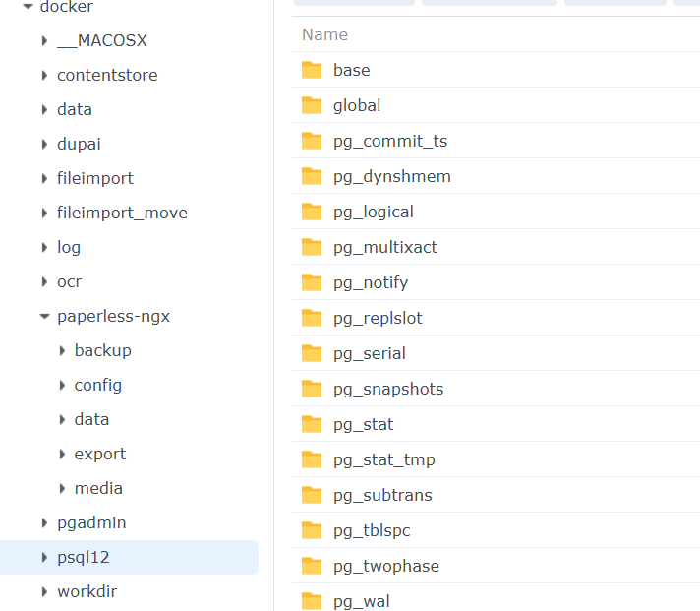Select the pg_dynshmem folder name
The width and height of the screenshot is (700, 611).
point(392,176)
